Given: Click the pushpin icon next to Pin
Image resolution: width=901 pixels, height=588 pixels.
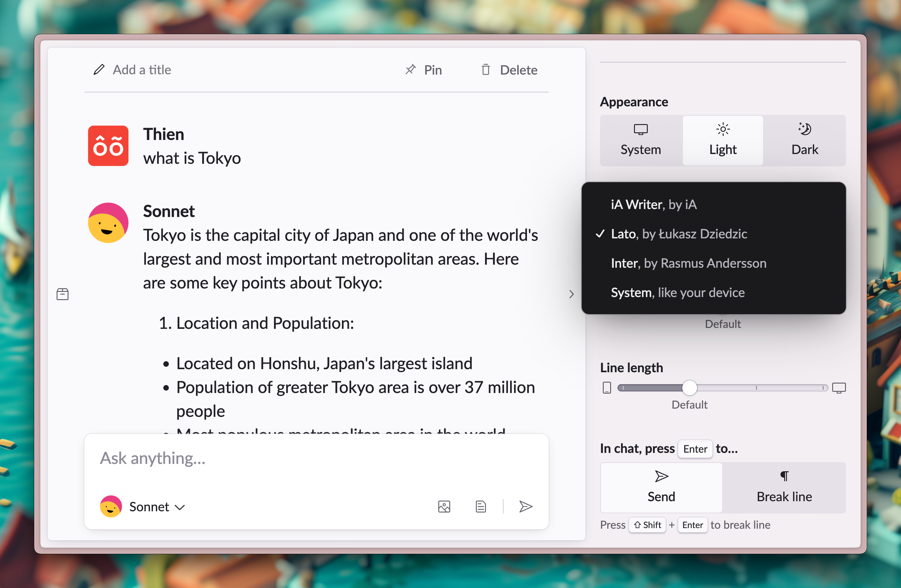Looking at the screenshot, I should (x=410, y=70).
